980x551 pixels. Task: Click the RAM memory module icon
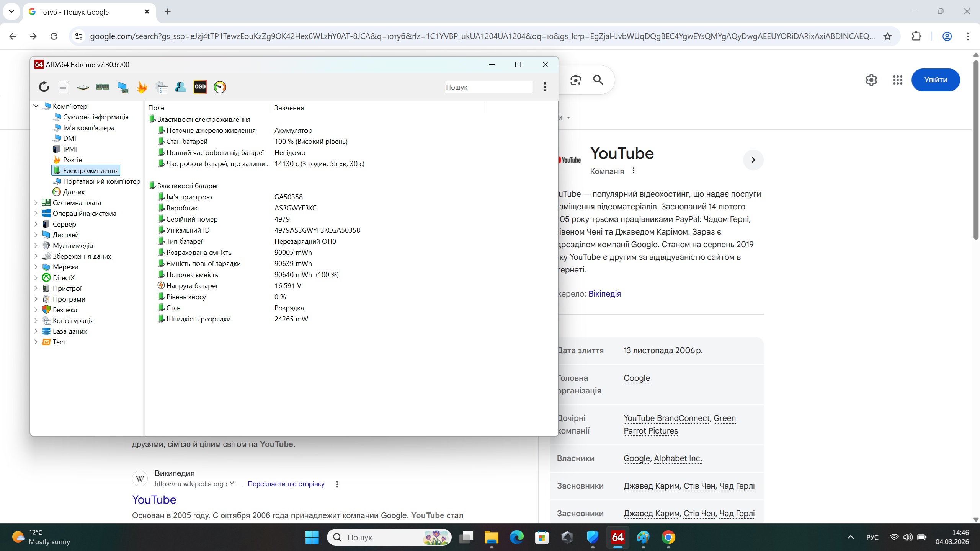pos(103,87)
